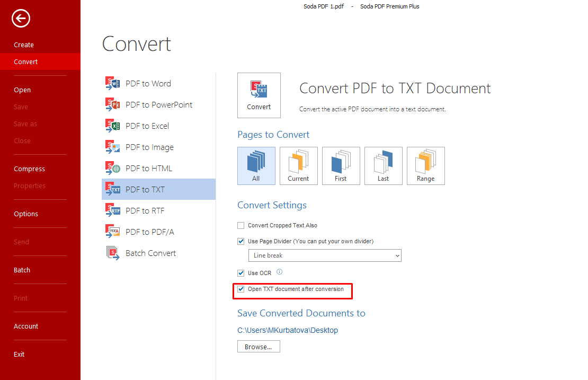
Task: Click the back arrow circle icon
Action: click(21, 18)
